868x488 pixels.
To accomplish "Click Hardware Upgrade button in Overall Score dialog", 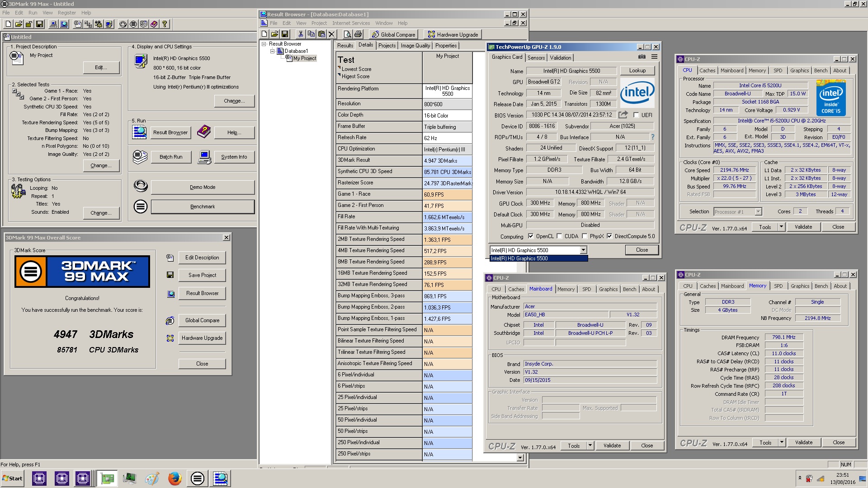I will point(202,338).
